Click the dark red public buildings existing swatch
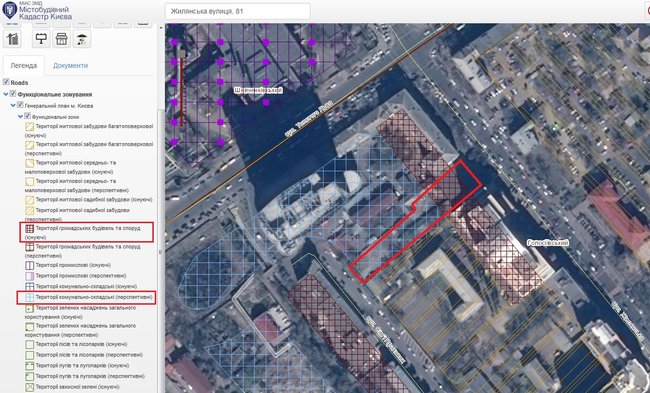This screenshot has height=393, width=650. (x=29, y=228)
